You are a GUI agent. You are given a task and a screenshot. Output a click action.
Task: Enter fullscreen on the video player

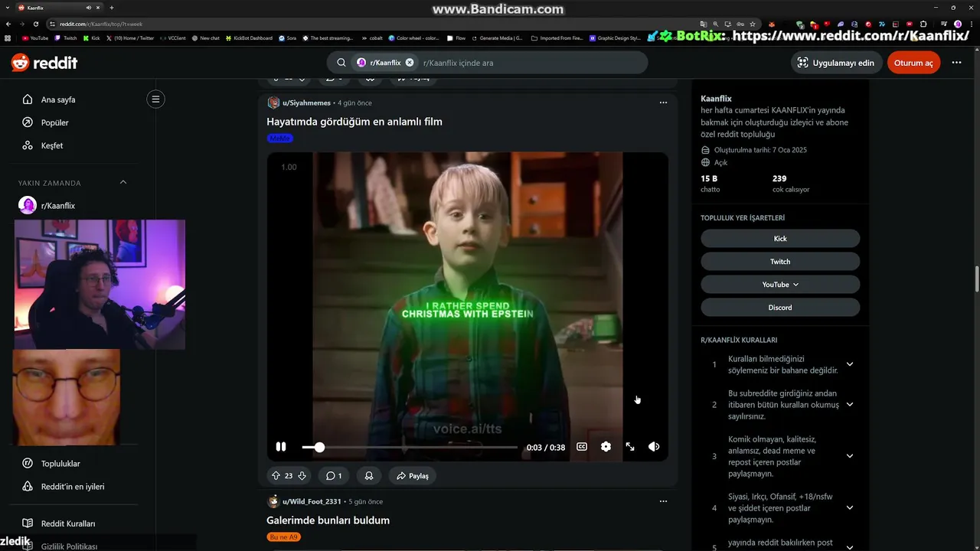pos(630,447)
